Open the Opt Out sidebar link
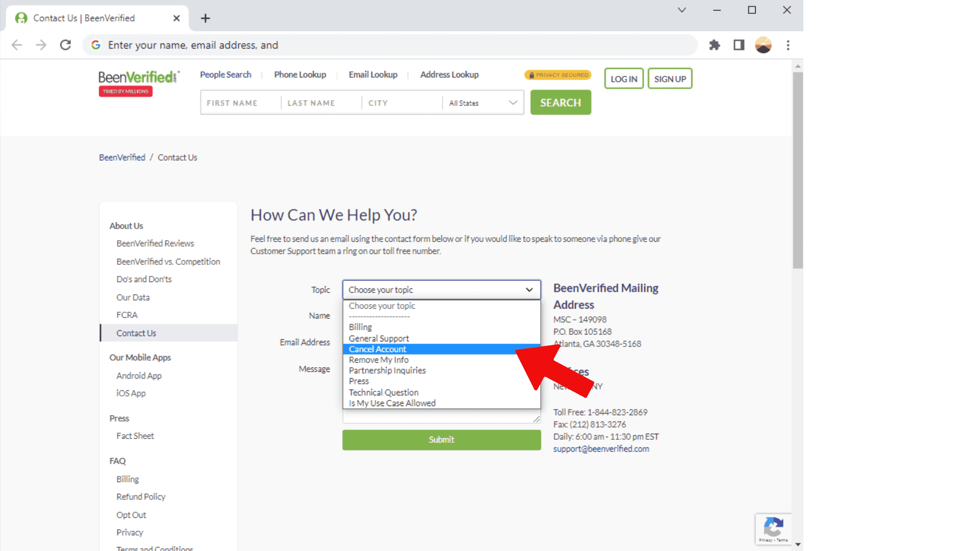Image resolution: width=980 pixels, height=551 pixels. [131, 515]
